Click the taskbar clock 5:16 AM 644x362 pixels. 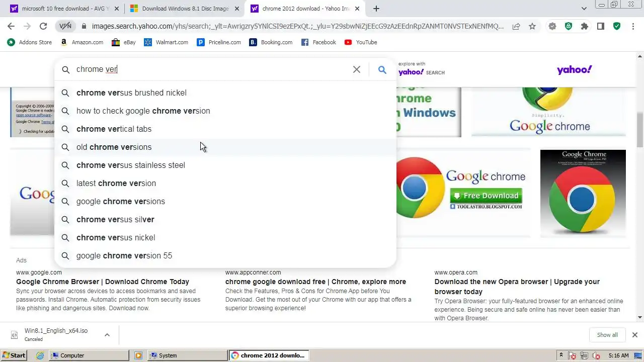coord(618,355)
